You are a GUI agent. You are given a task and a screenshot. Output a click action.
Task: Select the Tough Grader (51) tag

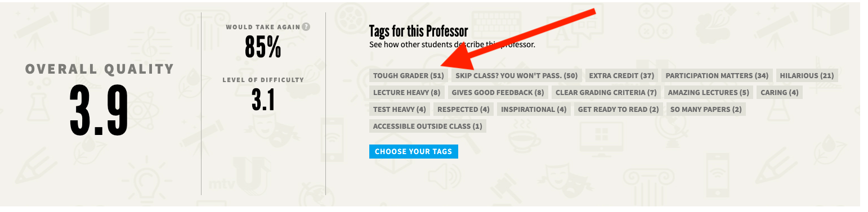click(x=409, y=75)
